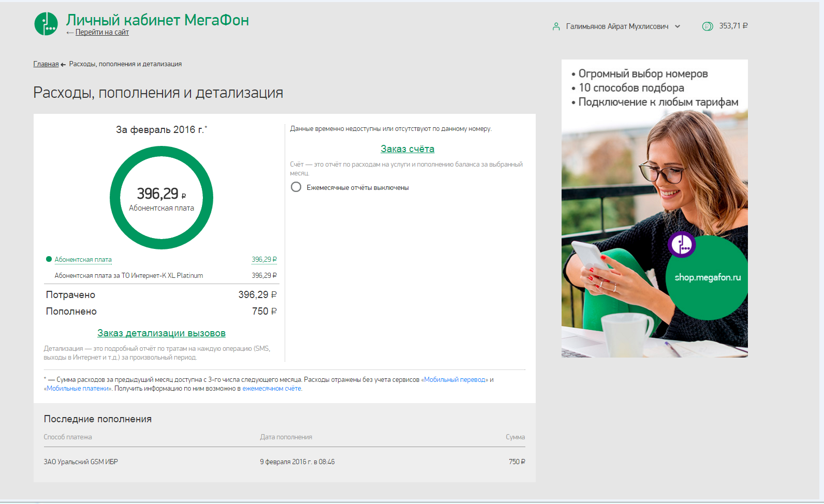Image resolution: width=824 pixels, height=504 pixels.
Task: Open the Заказ детализации вызовов link
Action: (x=161, y=333)
